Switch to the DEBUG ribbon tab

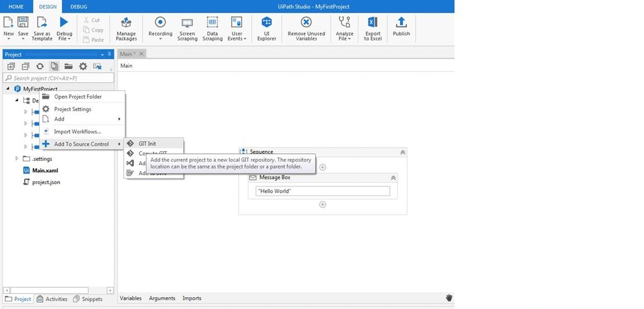(x=79, y=6)
